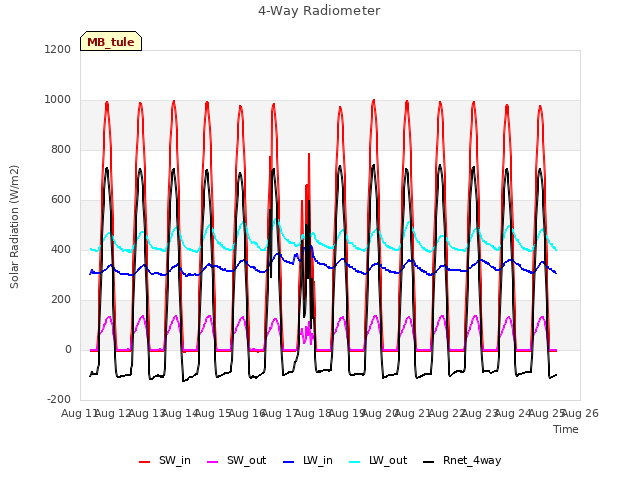Click the 4-Way Radiometer chart title
This screenshot has width=640, height=480.
[x=319, y=11]
